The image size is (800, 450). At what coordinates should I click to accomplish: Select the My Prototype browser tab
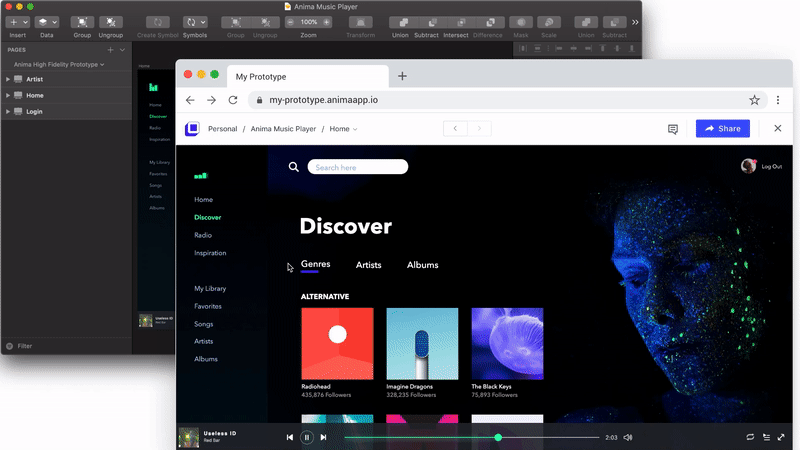click(308, 77)
